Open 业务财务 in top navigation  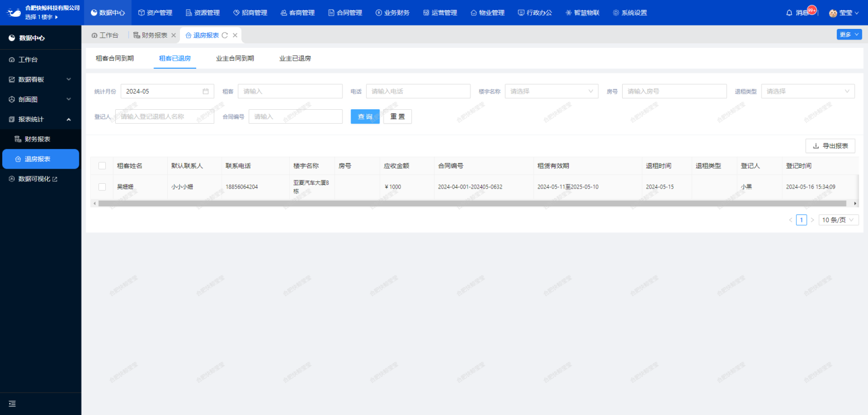pos(392,13)
